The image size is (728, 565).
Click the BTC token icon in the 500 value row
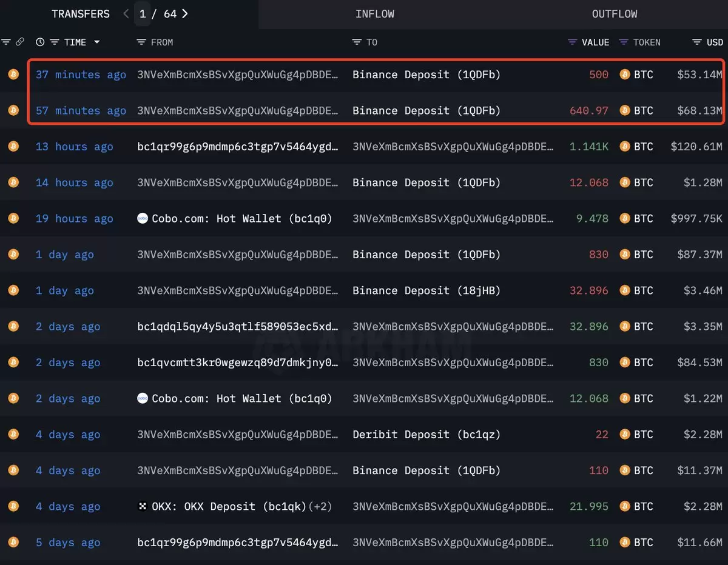[x=625, y=75]
